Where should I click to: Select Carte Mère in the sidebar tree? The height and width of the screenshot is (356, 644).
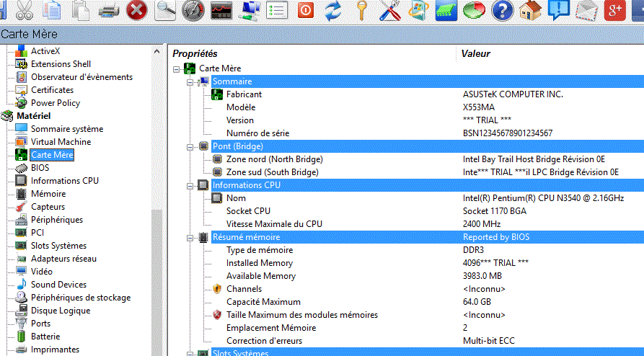click(52, 155)
